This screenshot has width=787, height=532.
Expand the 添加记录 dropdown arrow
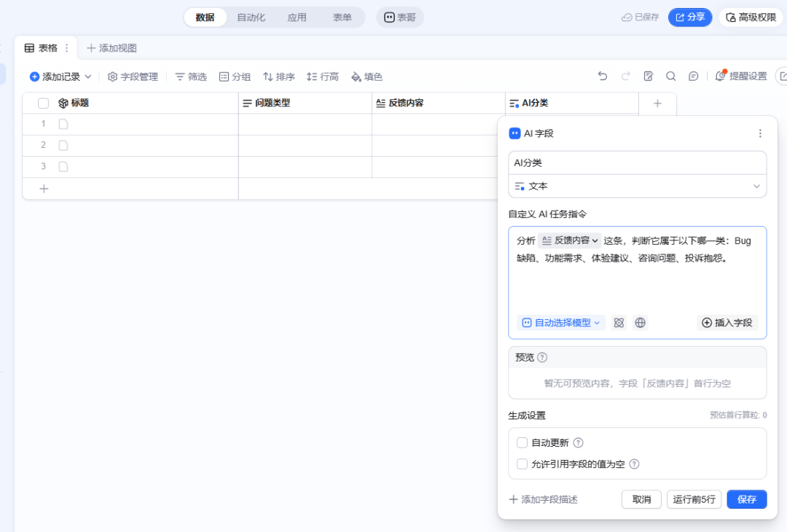[x=88, y=77]
